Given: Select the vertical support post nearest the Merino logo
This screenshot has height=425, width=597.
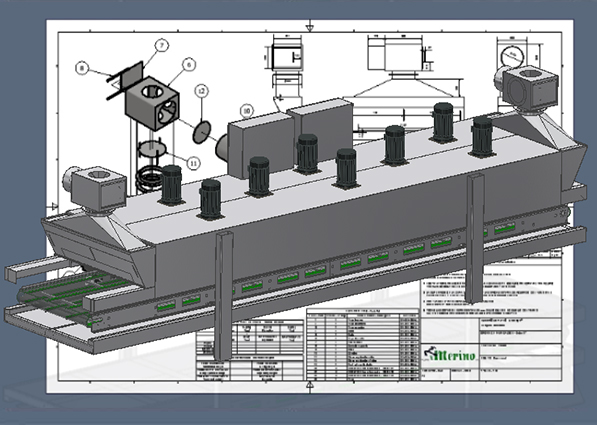Looking at the screenshot, I should (475, 239).
